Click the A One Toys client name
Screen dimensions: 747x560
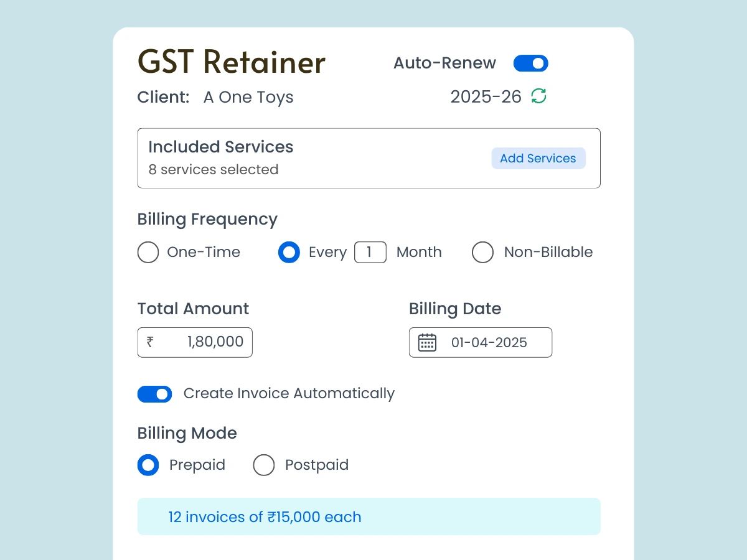[x=248, y=97]
